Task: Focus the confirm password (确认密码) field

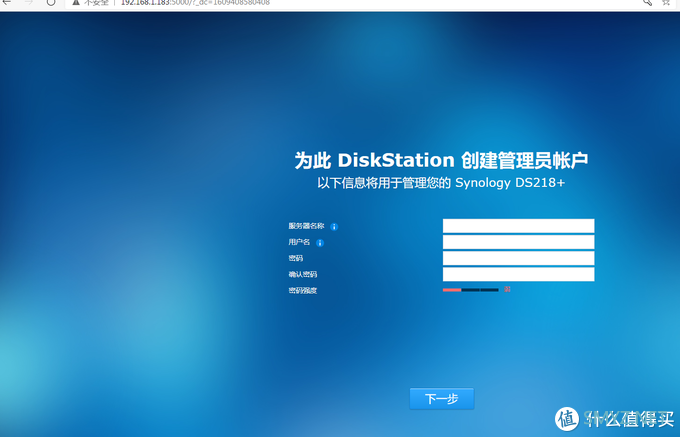Action: 518,274
